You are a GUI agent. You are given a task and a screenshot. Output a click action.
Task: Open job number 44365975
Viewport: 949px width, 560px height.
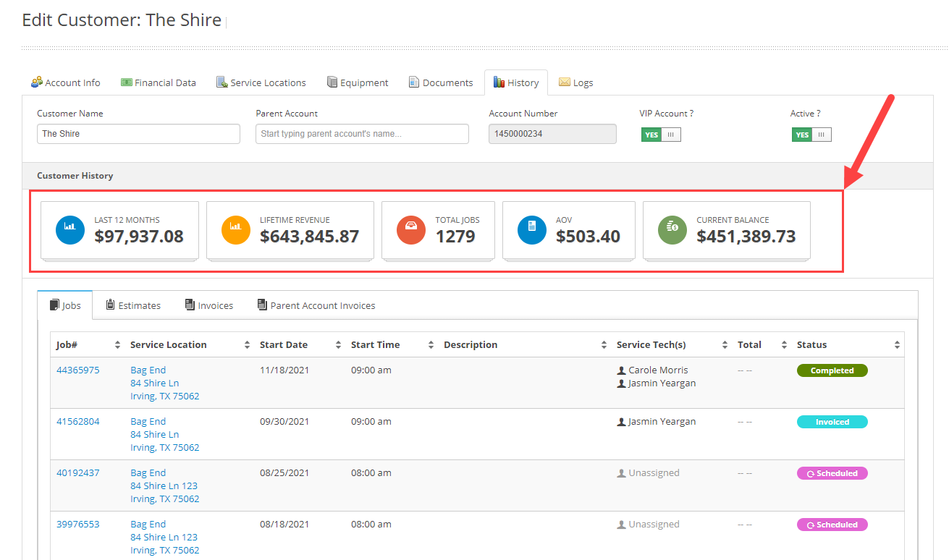point(78,370)
